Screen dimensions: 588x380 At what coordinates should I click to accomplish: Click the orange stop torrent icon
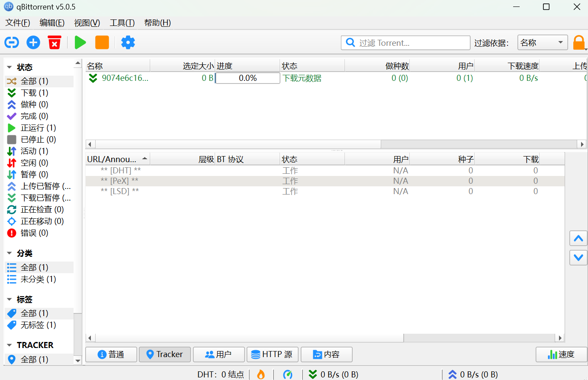point(102,42)
